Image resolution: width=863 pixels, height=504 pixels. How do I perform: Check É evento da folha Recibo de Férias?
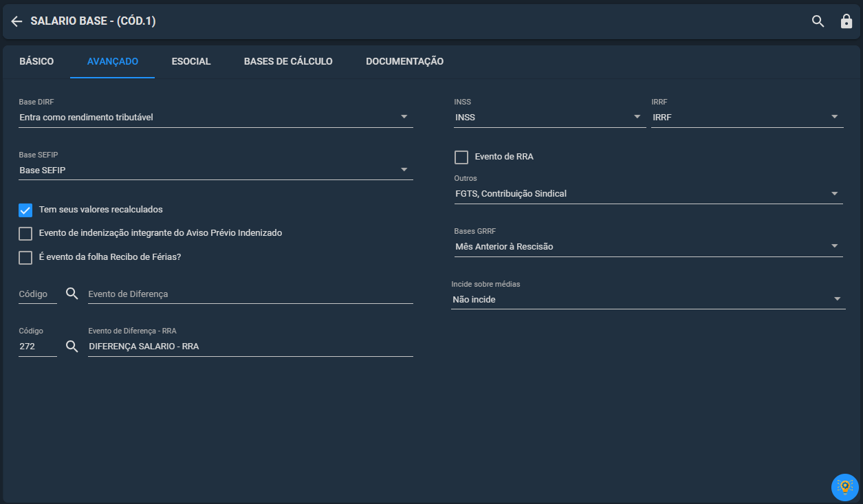(x=25, y=258)
